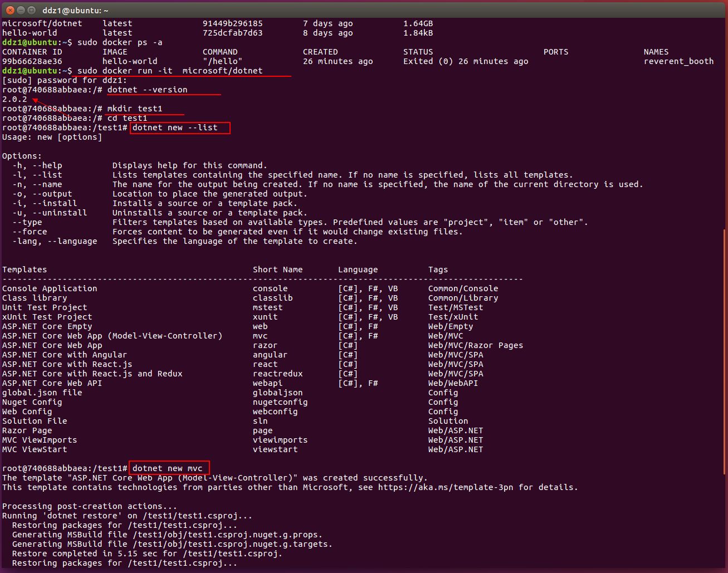Click the 'PORTS' column header

pos(556,52)
